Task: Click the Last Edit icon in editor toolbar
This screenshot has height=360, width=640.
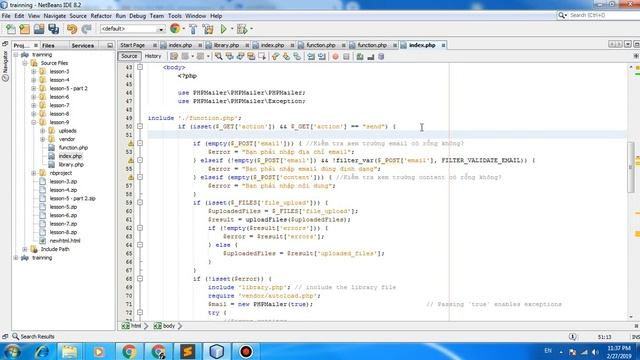Action: pyautogui.click(x=174, y=56)
